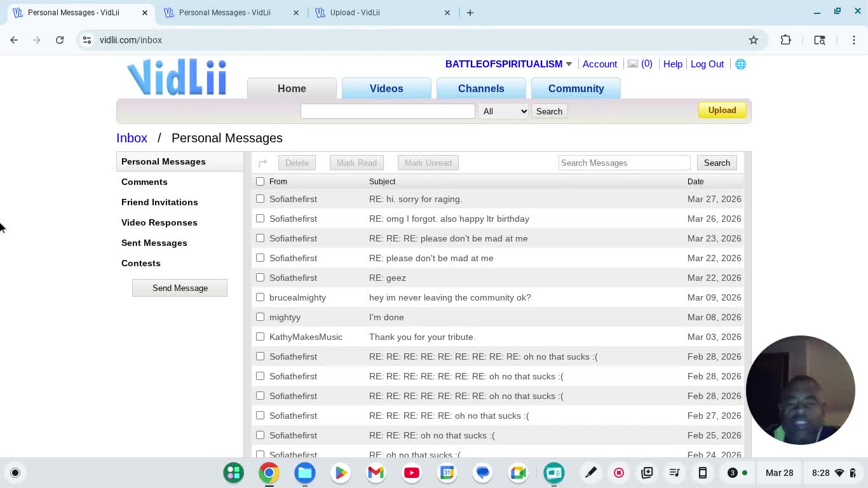This screenshot has height=488, width=868.
Task: Open Gmail from the taskbar shelf
Action: [376, 473]
